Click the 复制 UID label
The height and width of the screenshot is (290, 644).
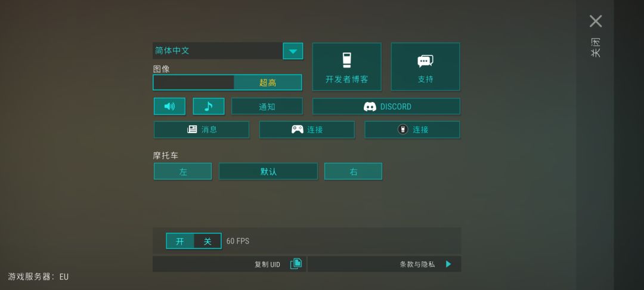[267, 264]
